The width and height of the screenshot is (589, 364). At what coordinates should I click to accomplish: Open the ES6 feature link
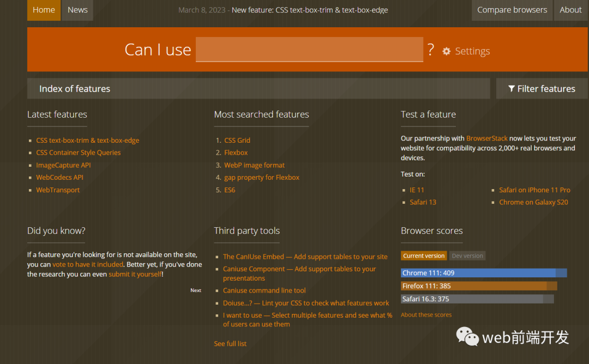pos(230,190)
